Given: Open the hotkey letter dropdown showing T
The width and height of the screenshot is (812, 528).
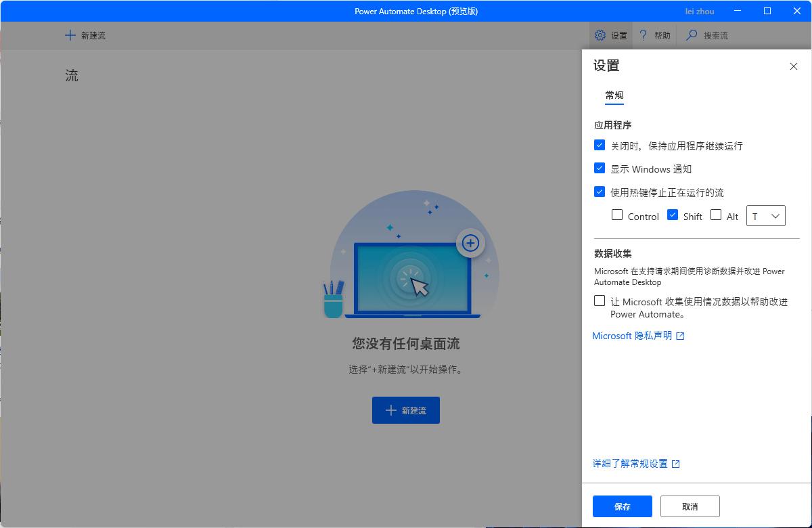Looking at the screenshot, I should coord(765,215).
